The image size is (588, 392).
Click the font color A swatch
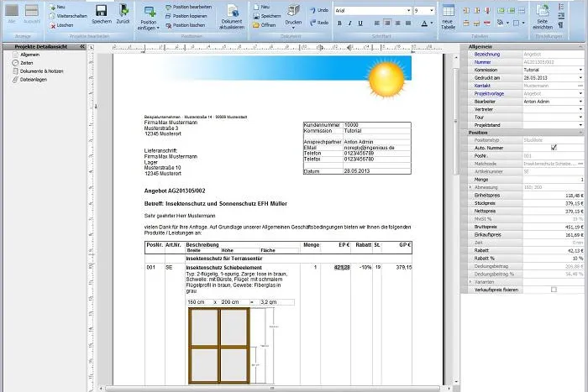424,24
